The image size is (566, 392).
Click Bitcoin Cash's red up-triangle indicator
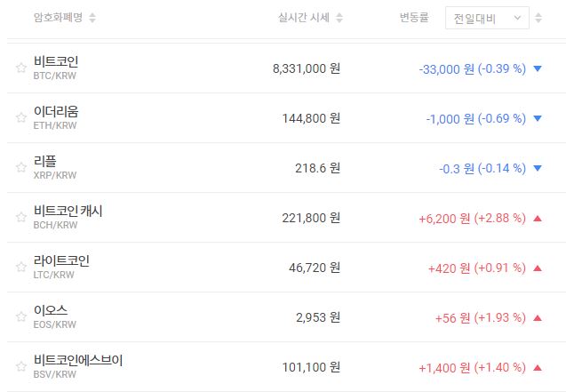[x=537, y=218]
